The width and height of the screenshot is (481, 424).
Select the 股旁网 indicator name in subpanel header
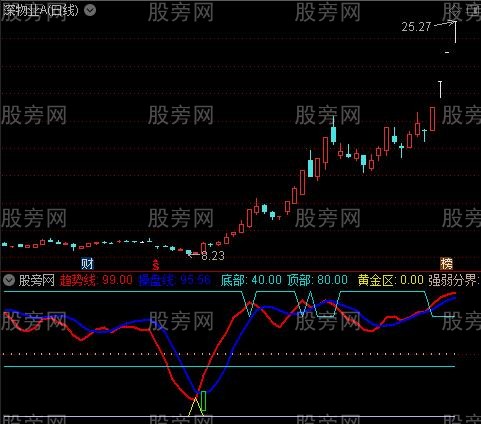[36, 280]
